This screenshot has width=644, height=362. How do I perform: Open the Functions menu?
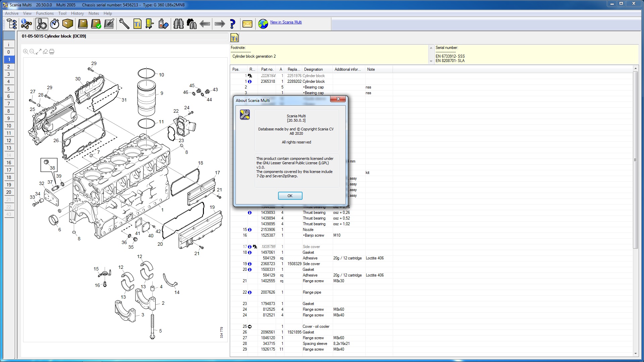click(x=45, y=13)
